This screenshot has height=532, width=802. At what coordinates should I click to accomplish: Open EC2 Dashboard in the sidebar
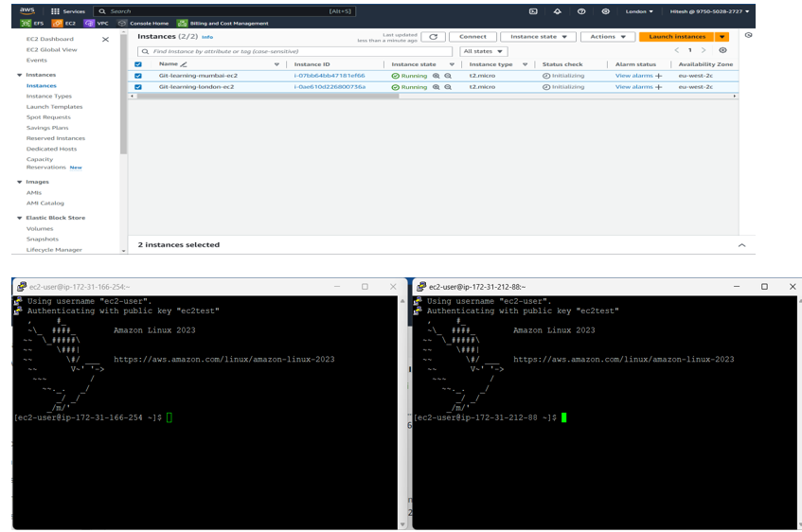coord(49,39)
